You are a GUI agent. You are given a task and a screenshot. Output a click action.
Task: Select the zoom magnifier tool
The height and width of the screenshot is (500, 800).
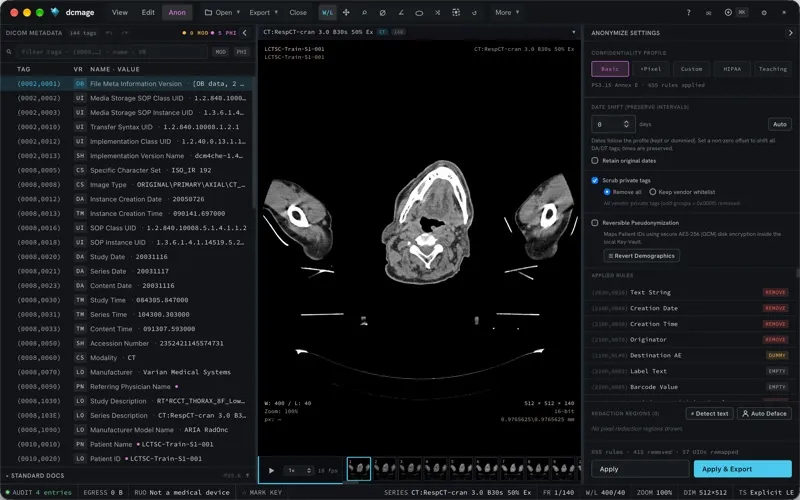(x=364, y=13)
